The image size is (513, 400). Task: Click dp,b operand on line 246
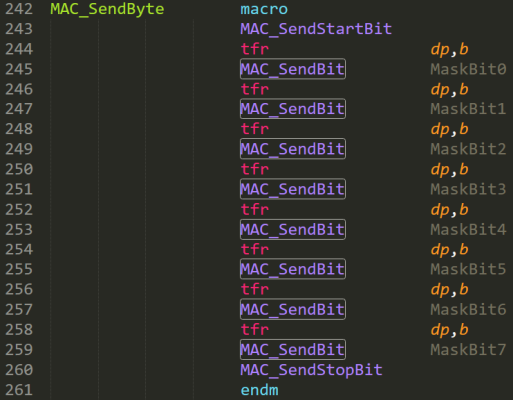click(449, 90)
